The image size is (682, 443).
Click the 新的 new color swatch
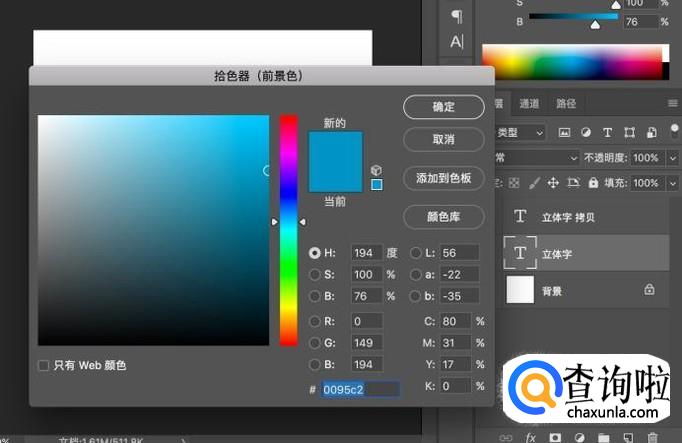(335, 147)
